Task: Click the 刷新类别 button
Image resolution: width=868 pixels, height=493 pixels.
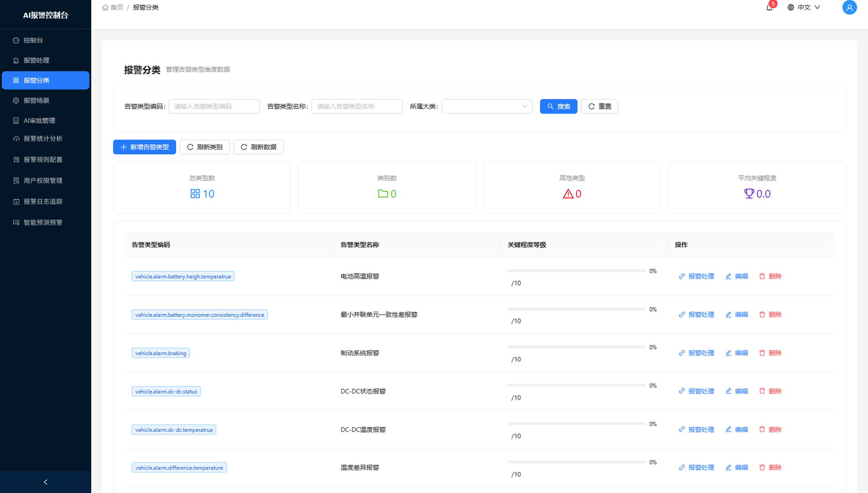Action: coord(205,147)
